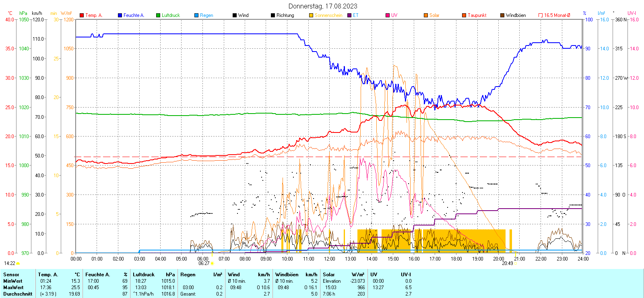Click the 20:49 sunset time marker
The image size is (644, 298).
tap(507, 263)
